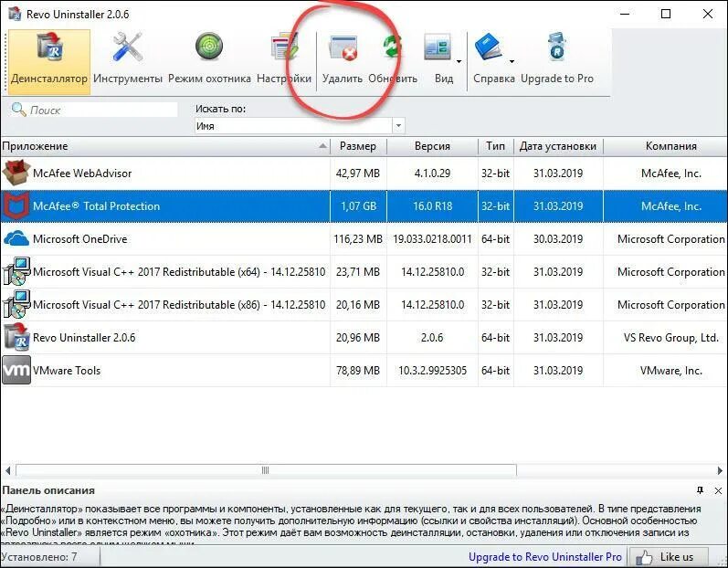Select Revo Uninstaller 2.0.6 row name

(x=84, y=337)
